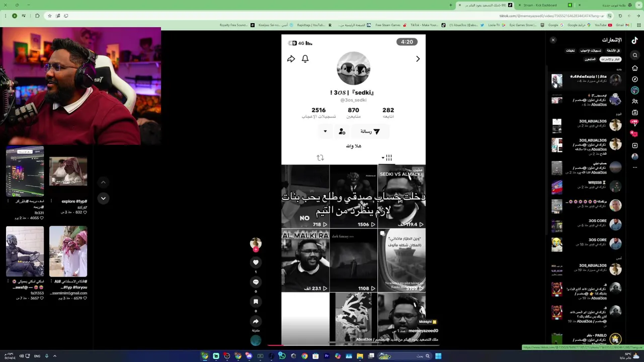
Task: Open Discord from the taskbar
Action: (249, 356)
